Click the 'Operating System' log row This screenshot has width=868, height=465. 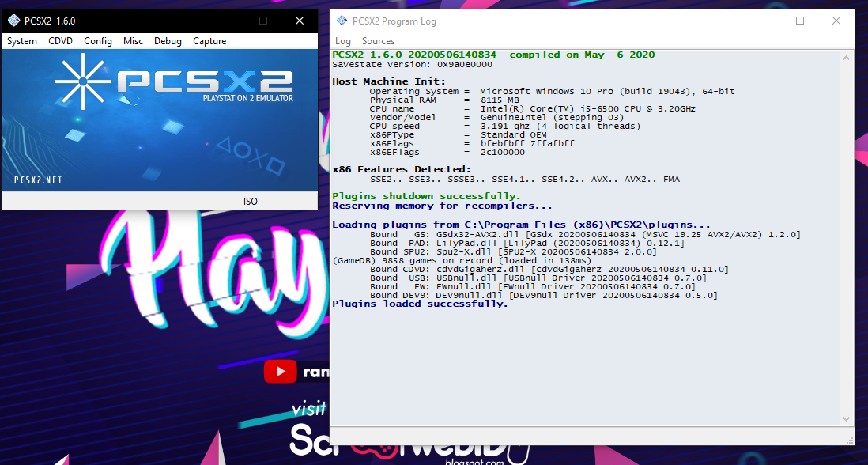pyautogui.click(x=553, y=91)
